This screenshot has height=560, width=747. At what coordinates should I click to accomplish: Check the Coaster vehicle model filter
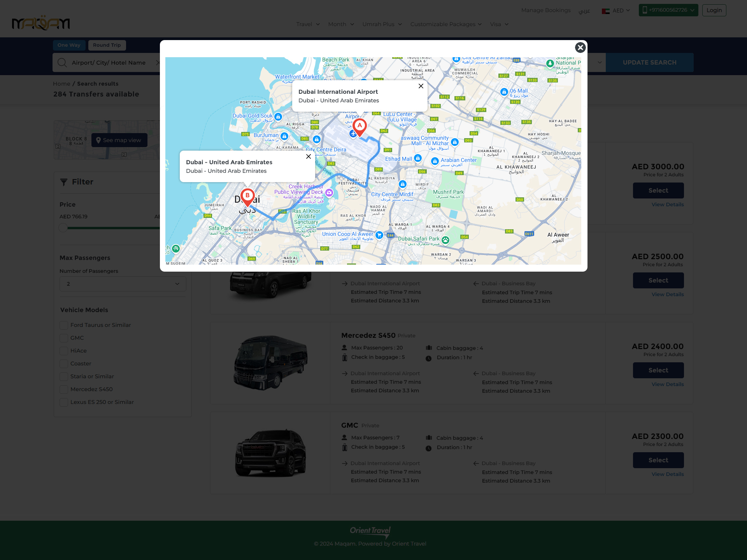point(64,364)
